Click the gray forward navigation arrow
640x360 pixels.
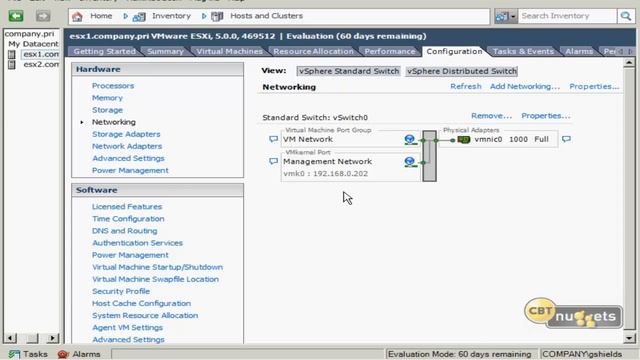coord(43,16)
